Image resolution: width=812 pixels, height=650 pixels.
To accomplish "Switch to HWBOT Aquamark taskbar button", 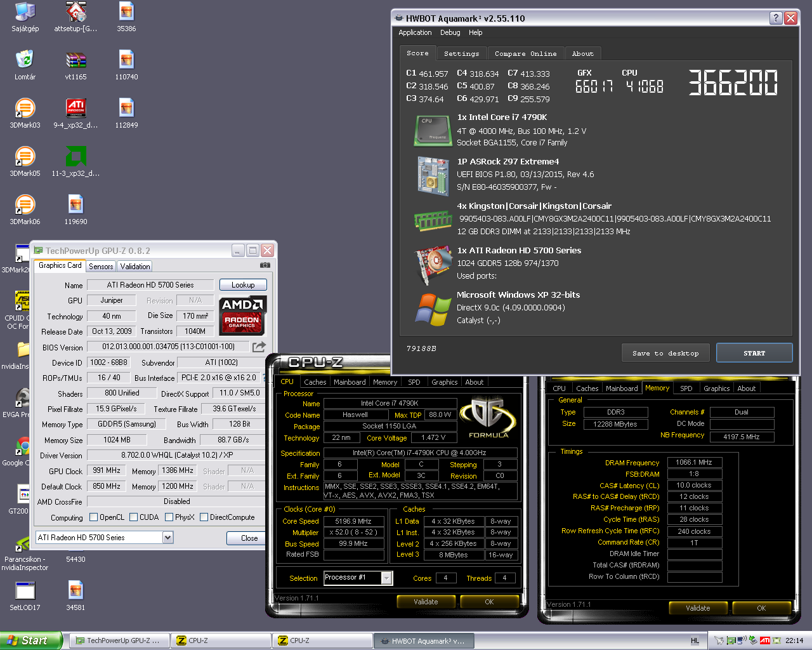I will click(x=424, y=640).
